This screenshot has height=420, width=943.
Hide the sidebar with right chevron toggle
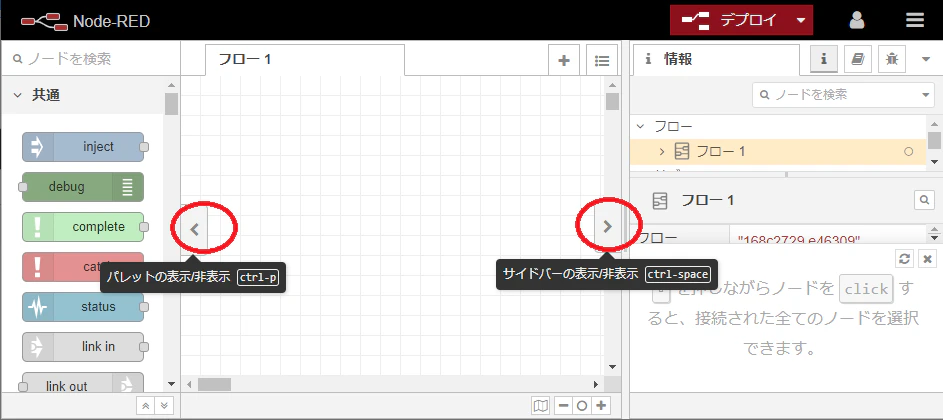[607, 226]
